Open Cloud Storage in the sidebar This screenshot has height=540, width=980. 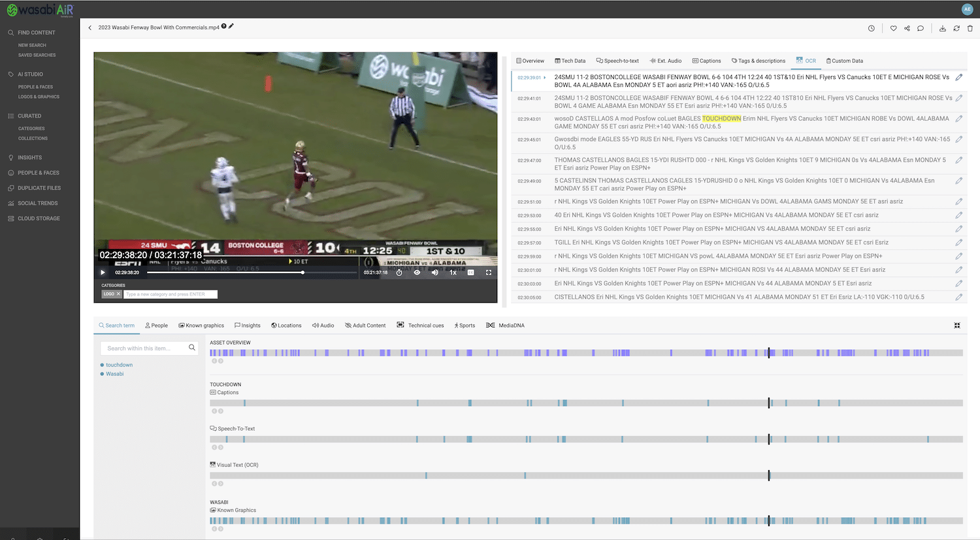point(34,218)
